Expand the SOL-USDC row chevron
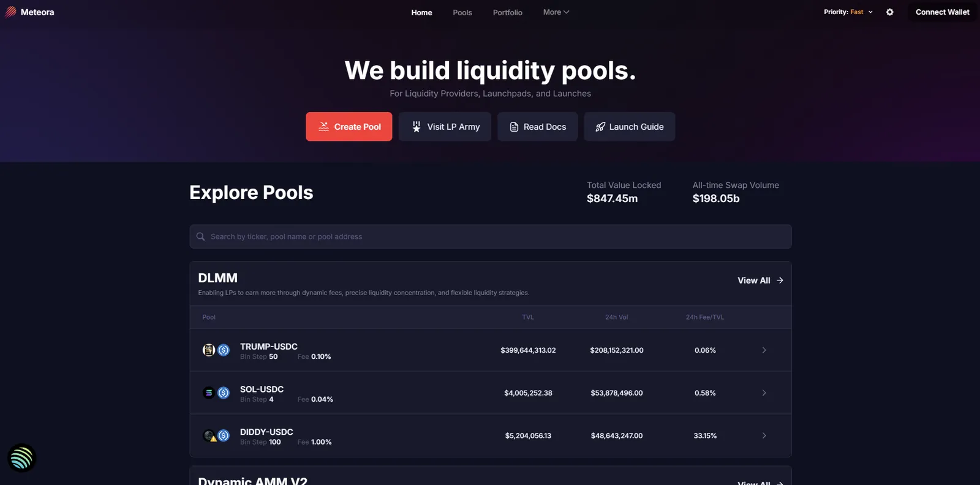This screenshot has height=485, width=980. [x=764, y=393]
